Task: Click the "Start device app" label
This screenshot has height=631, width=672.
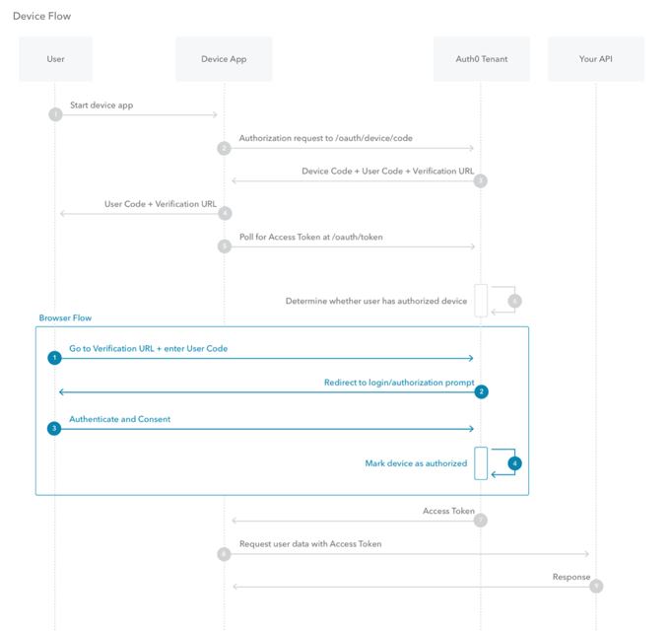Action: [101, 105]
